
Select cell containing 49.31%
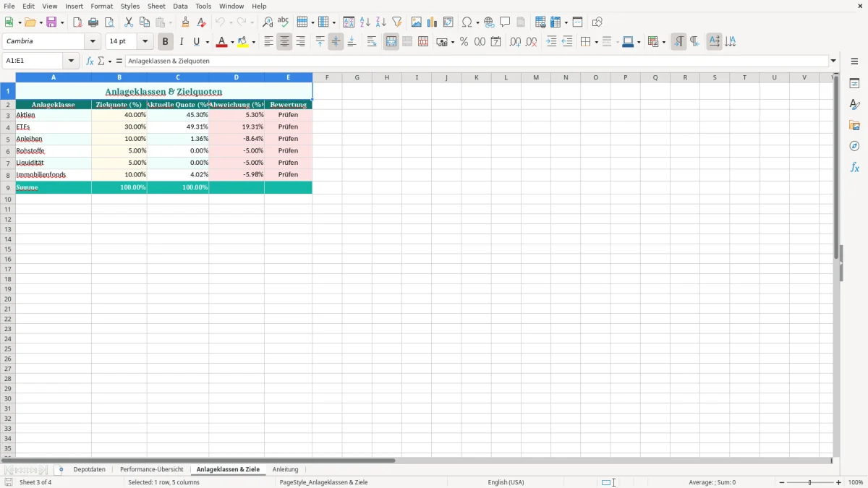click(178, 127)
